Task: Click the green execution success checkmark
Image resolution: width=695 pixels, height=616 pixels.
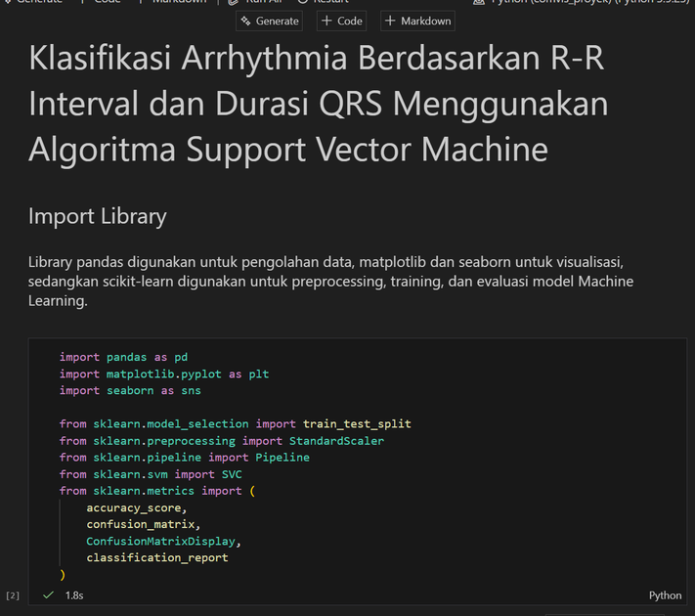Action: click(x=48, y=594)
